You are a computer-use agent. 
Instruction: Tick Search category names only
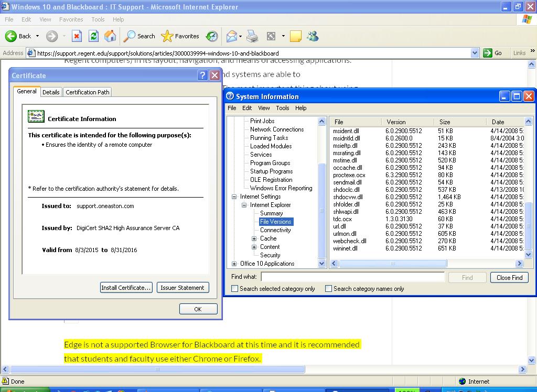328,289
